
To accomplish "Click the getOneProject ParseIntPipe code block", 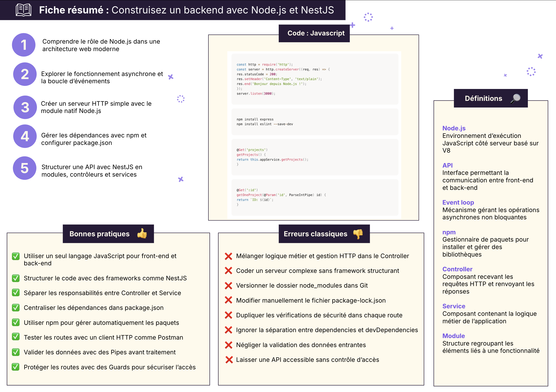I will tap(315, 198).
